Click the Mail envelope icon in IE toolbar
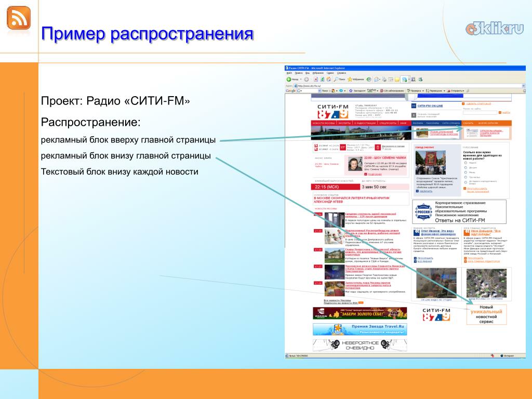This screenshot has height=399, width=532. (x=376, y=79)
